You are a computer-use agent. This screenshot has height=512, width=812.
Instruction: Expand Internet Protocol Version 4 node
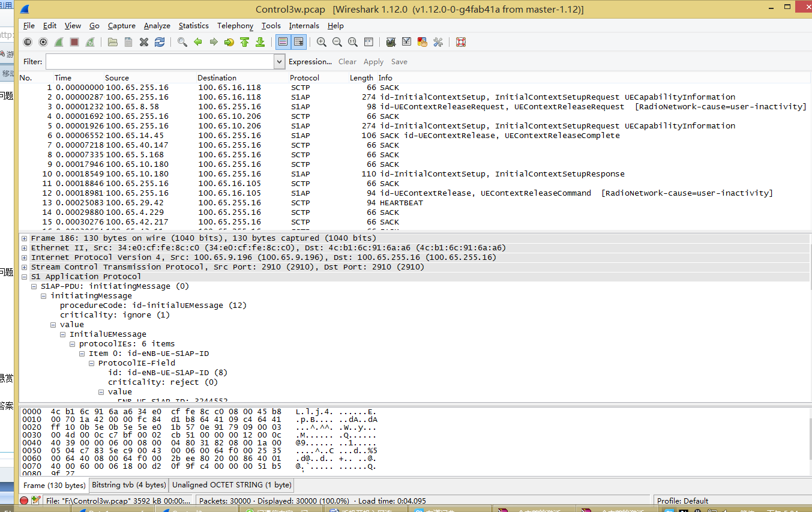25,258
